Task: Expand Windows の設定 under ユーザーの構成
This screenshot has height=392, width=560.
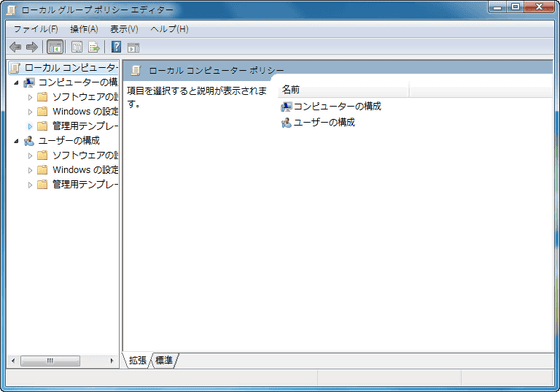Action: point(30,170)
